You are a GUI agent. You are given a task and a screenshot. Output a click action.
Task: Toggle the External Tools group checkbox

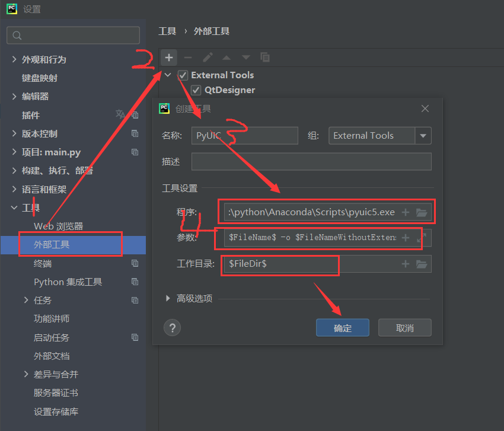(x=183, y=75)
